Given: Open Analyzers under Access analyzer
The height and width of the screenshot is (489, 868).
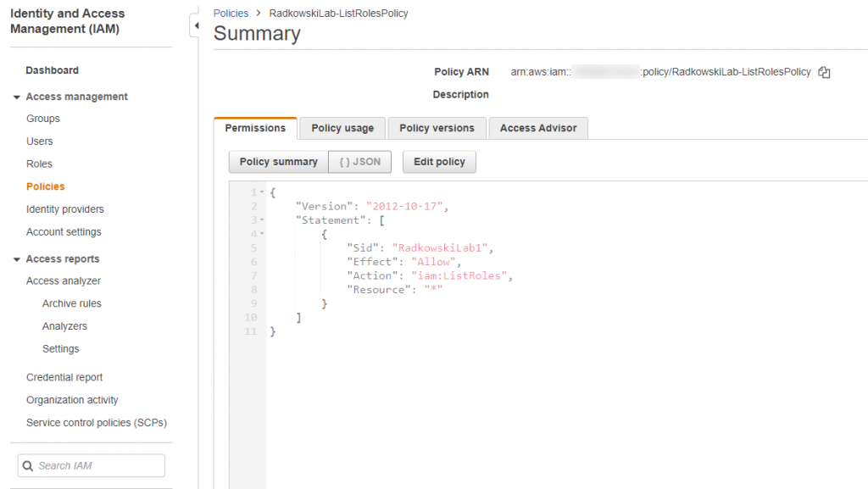Looking at the screenshot, I should click(x=64, y=326).
